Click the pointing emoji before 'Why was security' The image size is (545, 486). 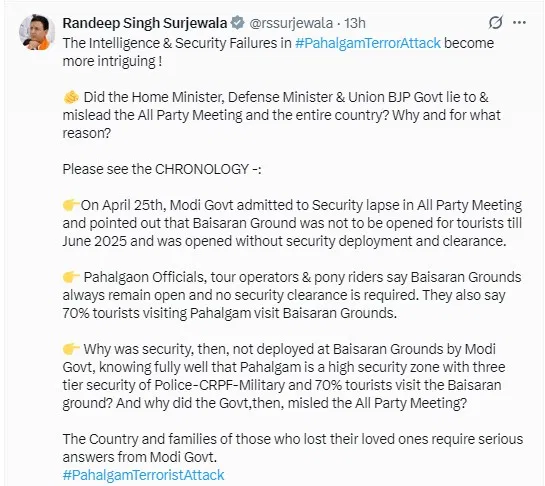[x=71, y=349]
